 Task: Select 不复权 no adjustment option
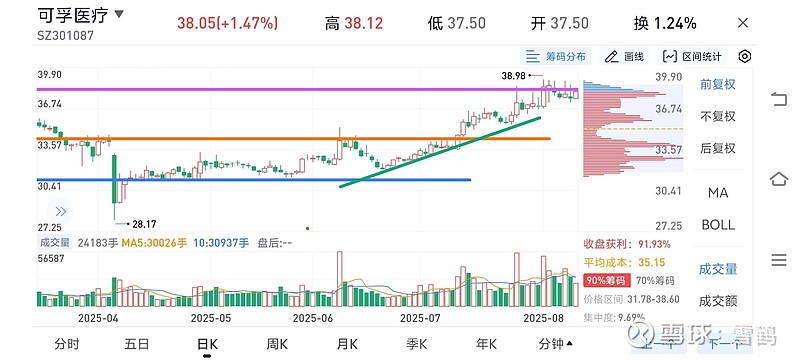(718, 116)
